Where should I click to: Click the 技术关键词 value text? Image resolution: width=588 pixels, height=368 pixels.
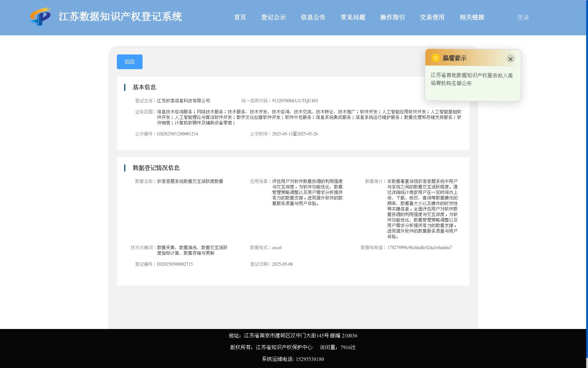tap(192, 250)
